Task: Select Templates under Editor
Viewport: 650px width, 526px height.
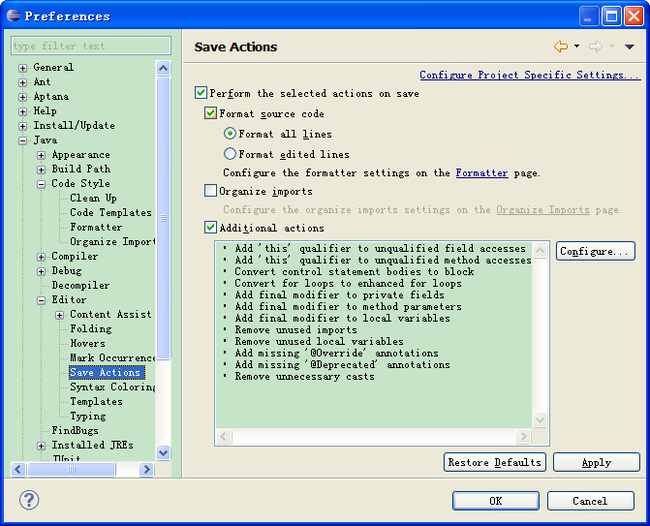Action: point(96,401)
